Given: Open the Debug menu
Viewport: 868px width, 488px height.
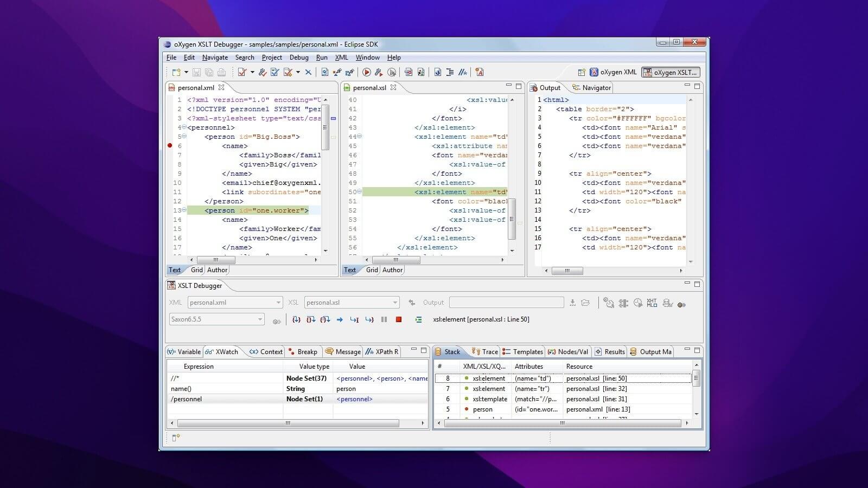Looking at the screenshot, I should 299,57.
